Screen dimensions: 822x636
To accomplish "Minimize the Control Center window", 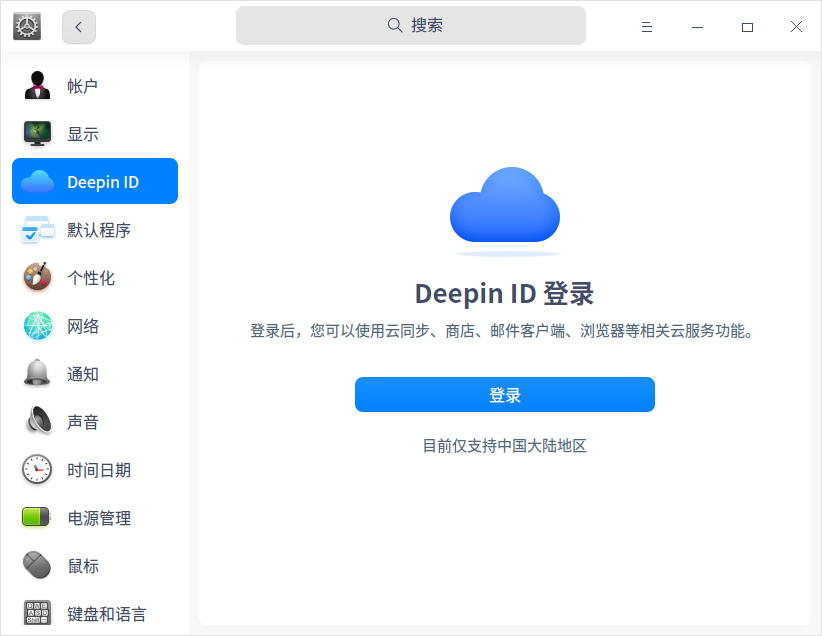I will tap(697, 27).
